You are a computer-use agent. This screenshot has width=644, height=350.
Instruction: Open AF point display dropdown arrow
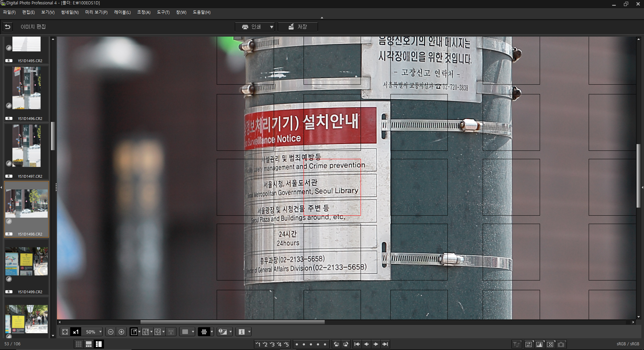212,332
